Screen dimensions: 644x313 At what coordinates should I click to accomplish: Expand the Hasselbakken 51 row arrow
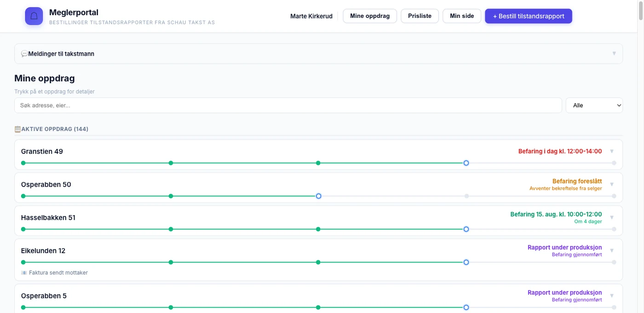612,217
